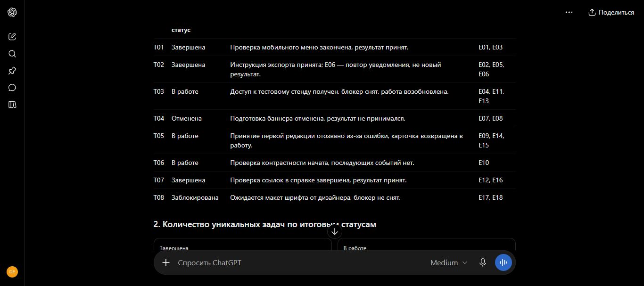The height and width of the screenshot is (286, 644).
Task: Click the В работе summary card below heading
Action: pyautogui.click(x=427, y=244)
